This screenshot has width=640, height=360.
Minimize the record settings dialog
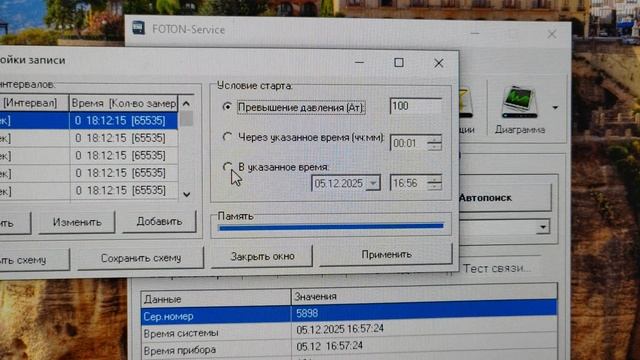[359, 62]
